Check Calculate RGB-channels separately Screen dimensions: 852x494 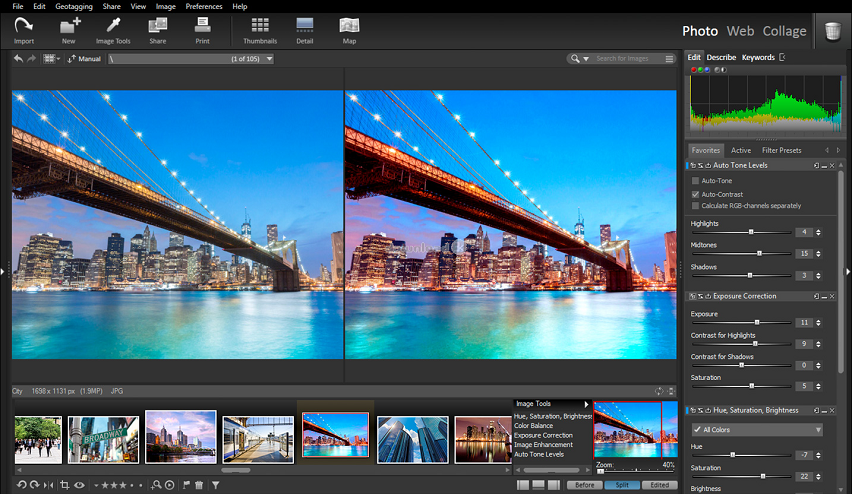coord(696,206)
